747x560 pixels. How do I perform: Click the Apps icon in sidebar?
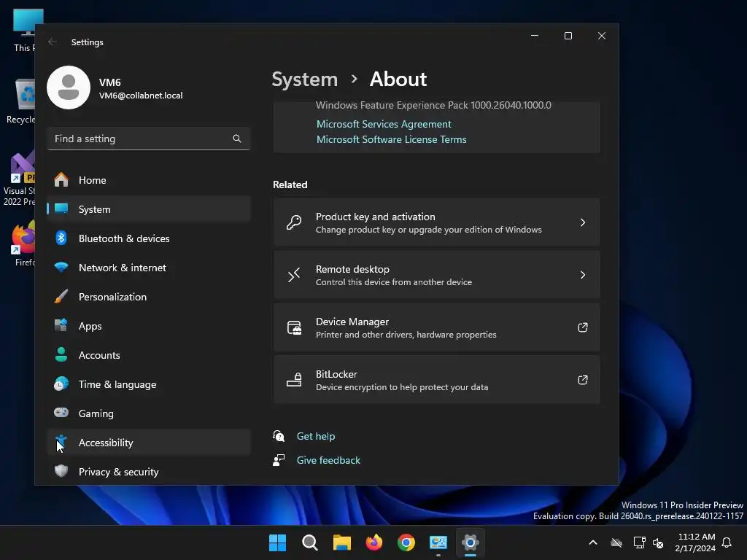[61, 326]
